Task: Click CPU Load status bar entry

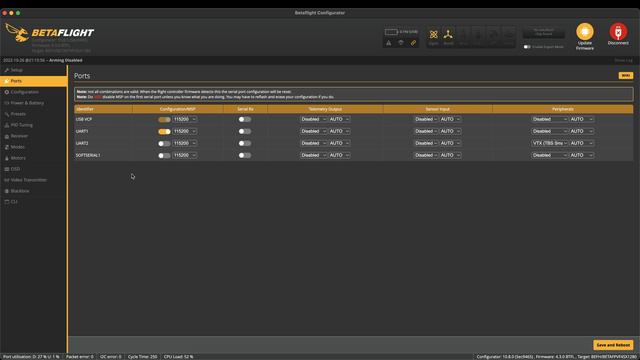Action: tap(178, 357)
